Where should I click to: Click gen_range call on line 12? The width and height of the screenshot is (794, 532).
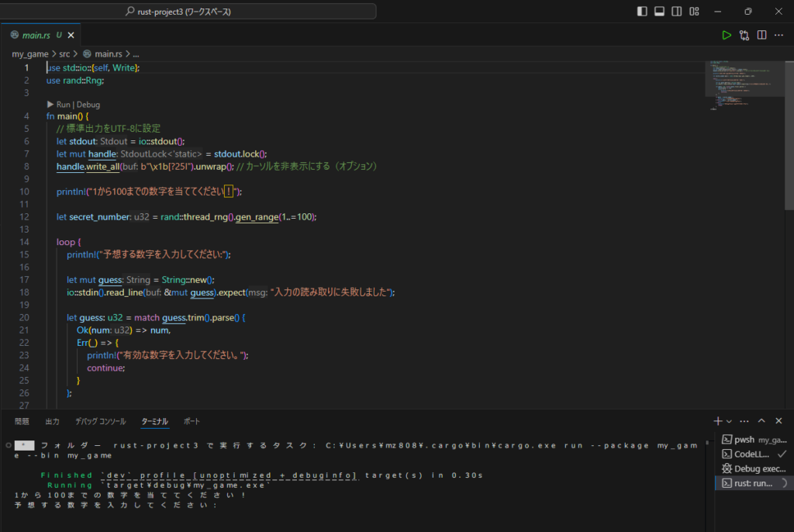click(257, 217)
